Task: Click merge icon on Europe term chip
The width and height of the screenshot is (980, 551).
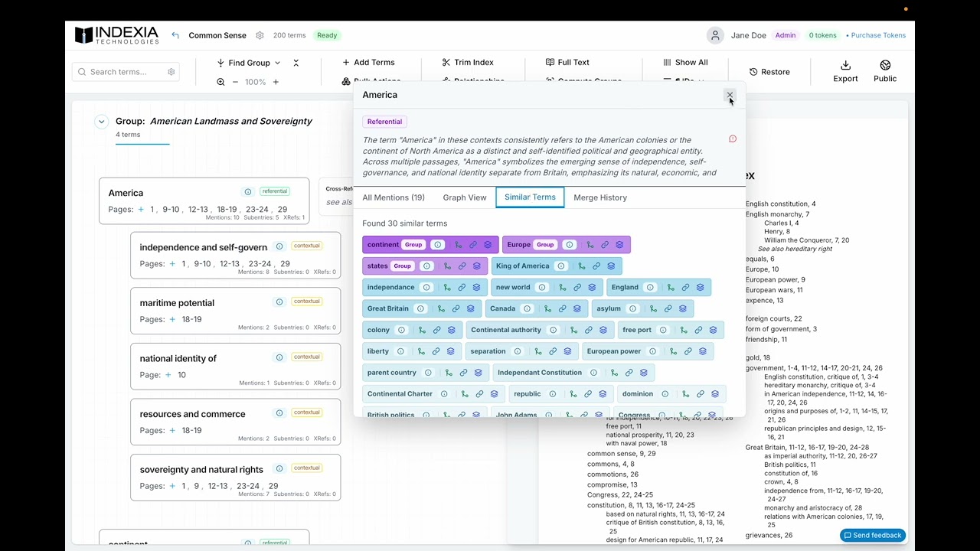Action: [590, 245]
